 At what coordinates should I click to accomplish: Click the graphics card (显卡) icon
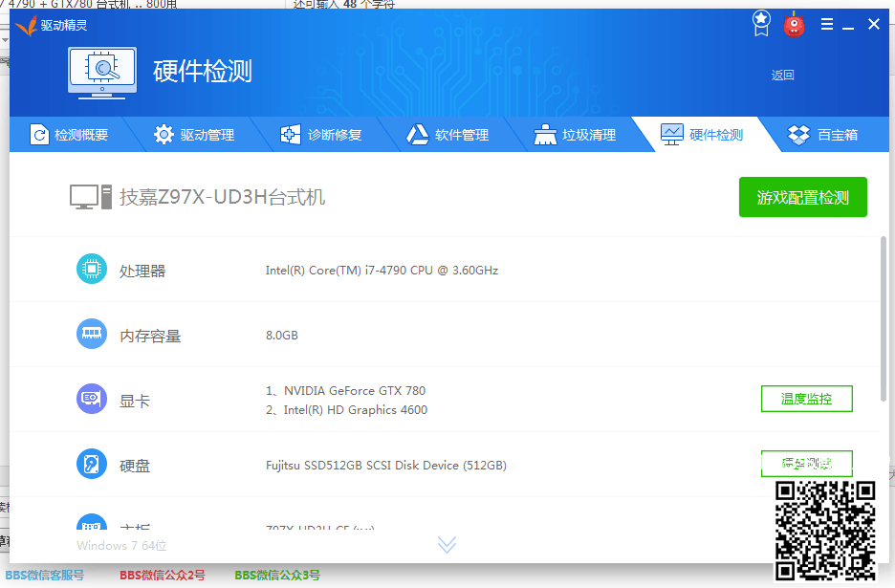pyautogui.click(x=92, y=399)
